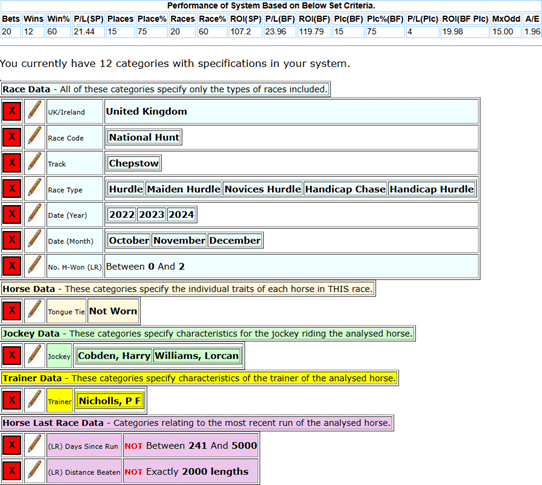This screenshot has height=485, width=542.
Task: Delete the Track category using red X
Action: pyautogui.click(x=12, y=163)
